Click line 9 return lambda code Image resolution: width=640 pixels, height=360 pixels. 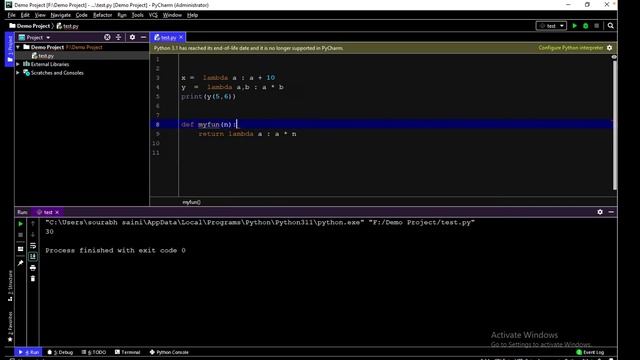point(247,134)
